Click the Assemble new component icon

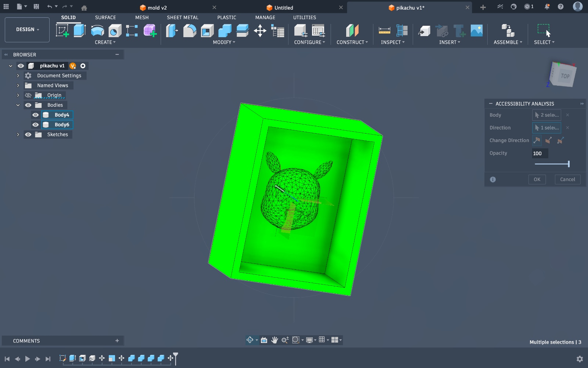[x=508, y=31]
